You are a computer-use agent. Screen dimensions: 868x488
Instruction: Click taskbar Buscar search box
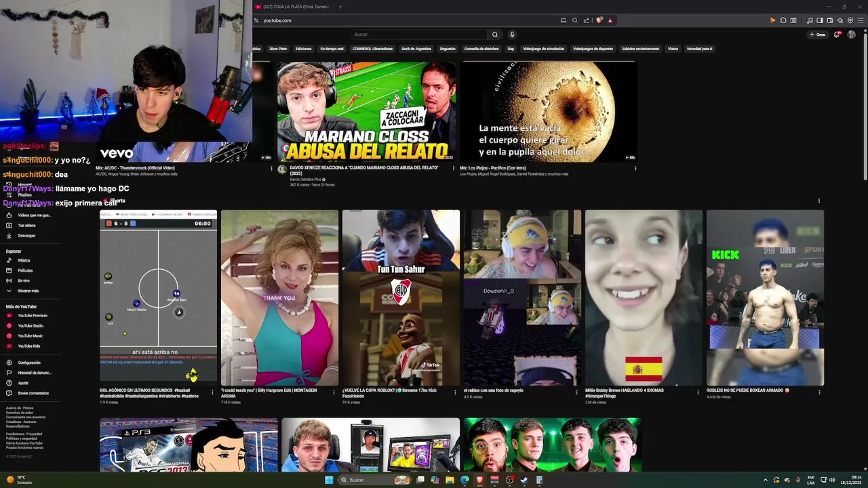coord(374,480)
